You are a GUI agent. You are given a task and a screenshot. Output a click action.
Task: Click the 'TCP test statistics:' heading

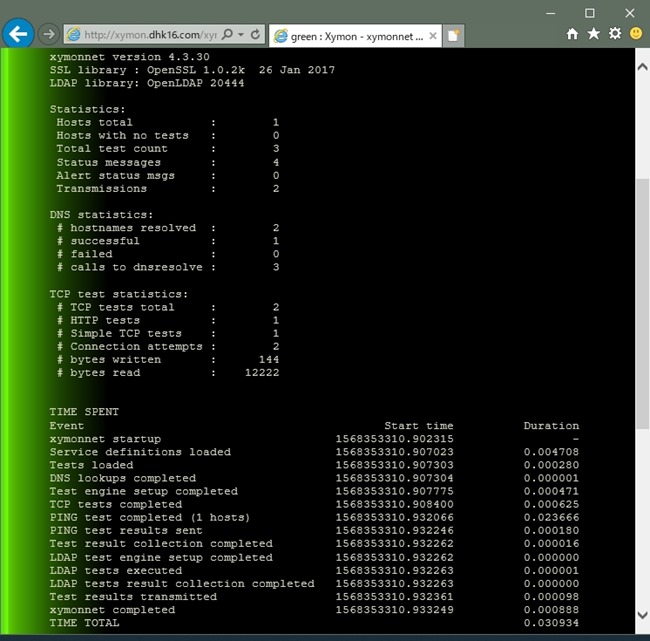point(119,294)
